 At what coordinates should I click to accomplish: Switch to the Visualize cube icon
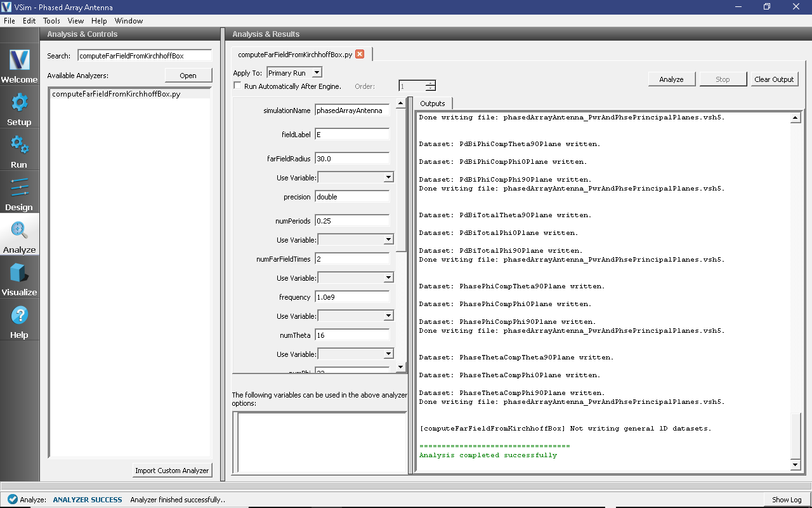point(20,272)
